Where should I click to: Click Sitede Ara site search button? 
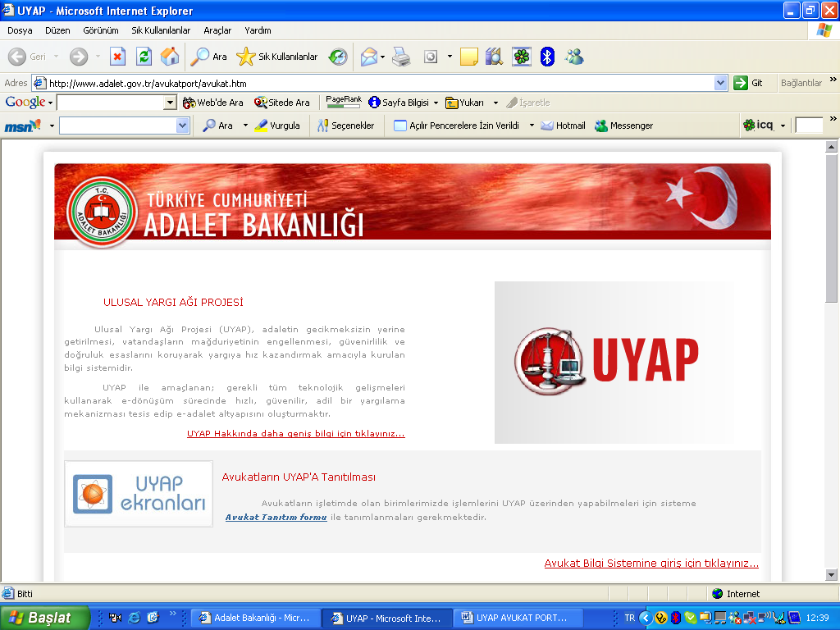[282, 103]
